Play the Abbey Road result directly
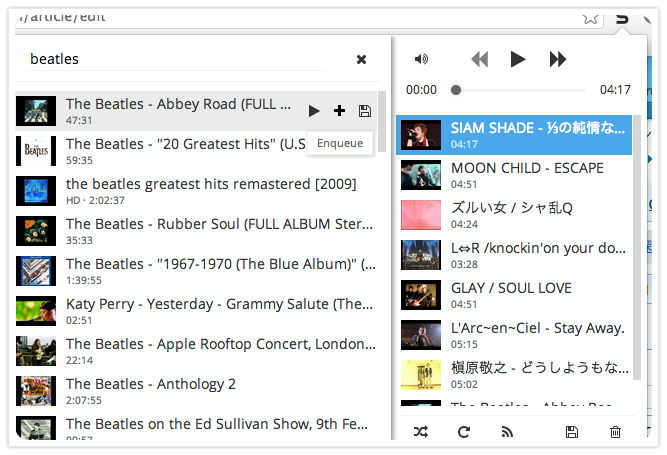The width and height of the screenshot is (667, 455). pos(314,111)
